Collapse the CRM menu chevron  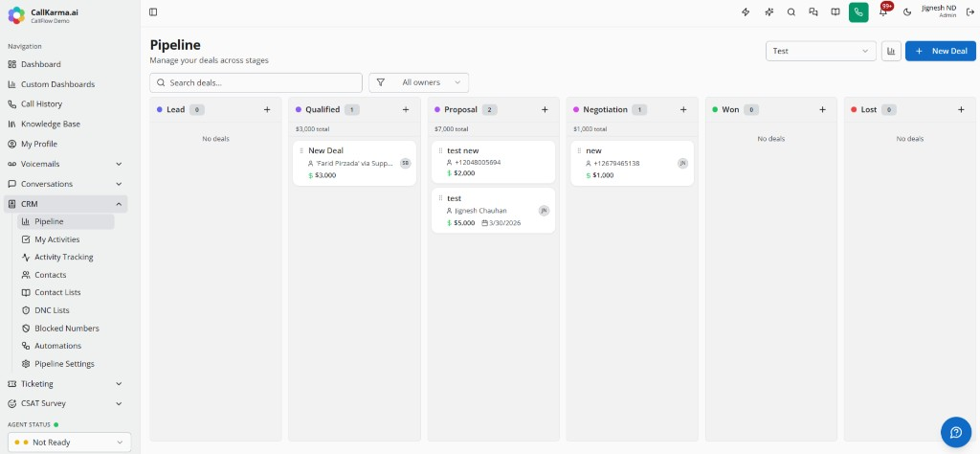click(x=119, y=204)
